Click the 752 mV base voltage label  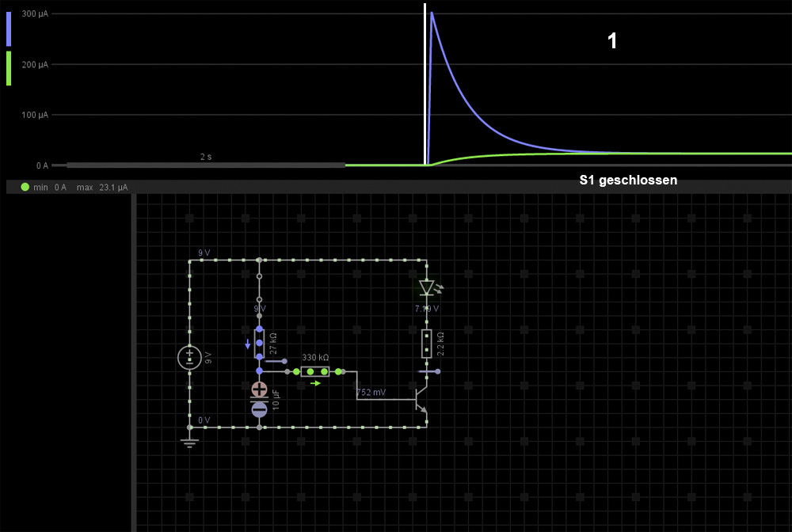click(371, 393)
